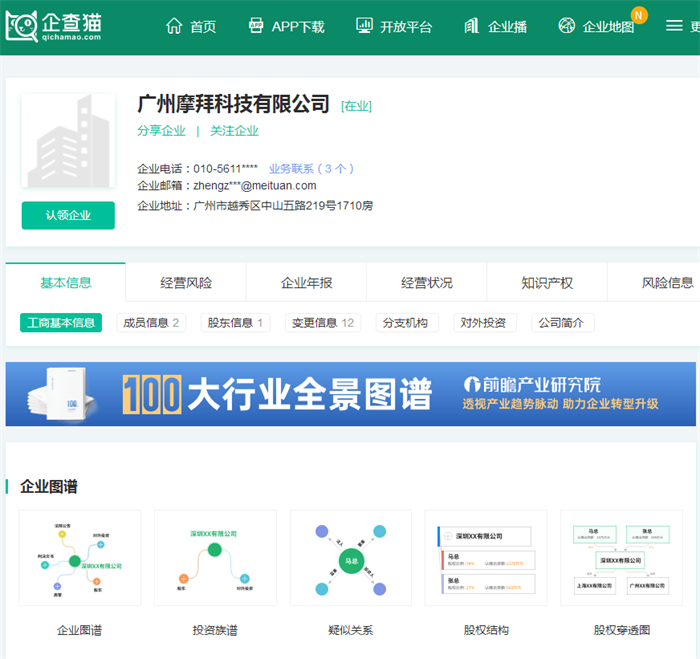This screenshot has height=659, width=700.
Task: Click the 关注企业 link
Action: tap(234, 131)
